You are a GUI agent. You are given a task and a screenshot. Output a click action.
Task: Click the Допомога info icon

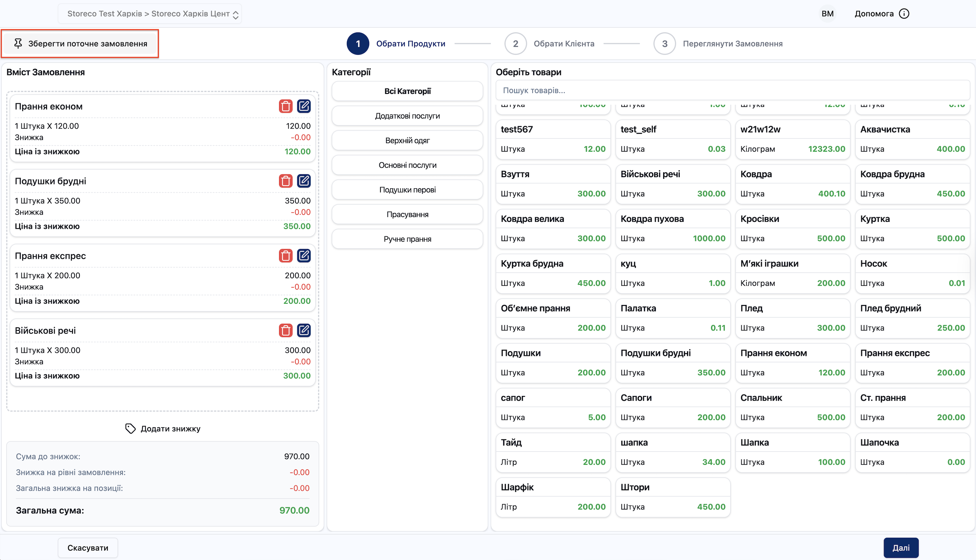tap(904, 14)
